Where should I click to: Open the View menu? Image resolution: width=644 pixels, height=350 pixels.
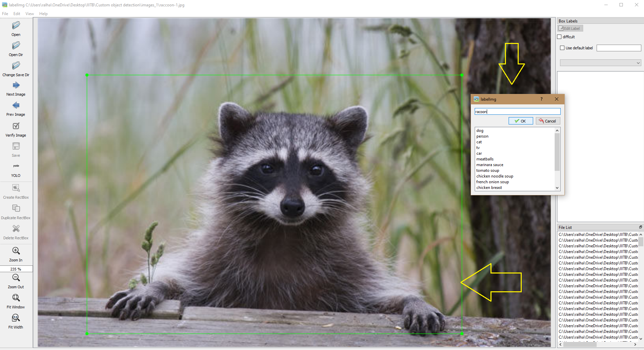pyautogui.click(x=29, y=14)
